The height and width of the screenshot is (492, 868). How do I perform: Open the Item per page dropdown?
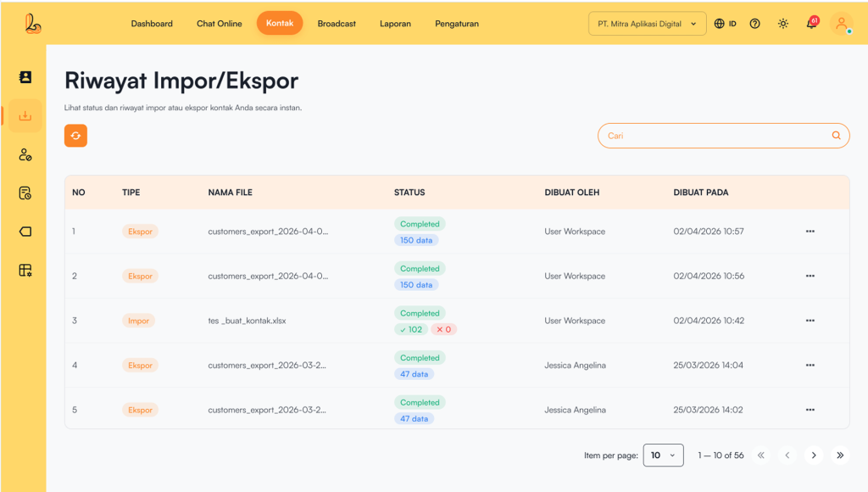pos(663,456)
